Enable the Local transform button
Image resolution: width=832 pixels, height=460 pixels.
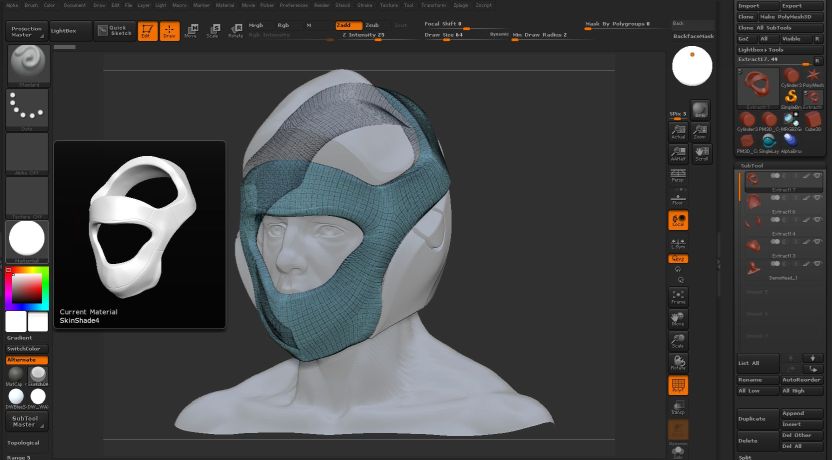(678, 221)
